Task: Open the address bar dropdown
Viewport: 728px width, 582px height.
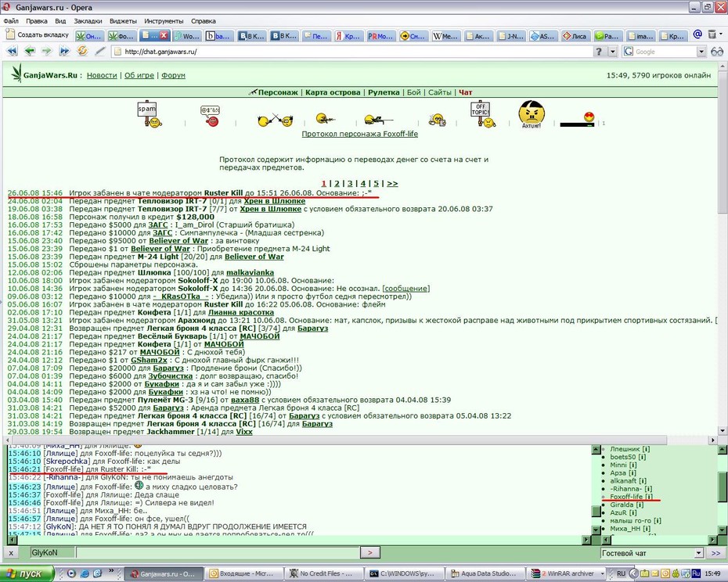Action: 613,52
